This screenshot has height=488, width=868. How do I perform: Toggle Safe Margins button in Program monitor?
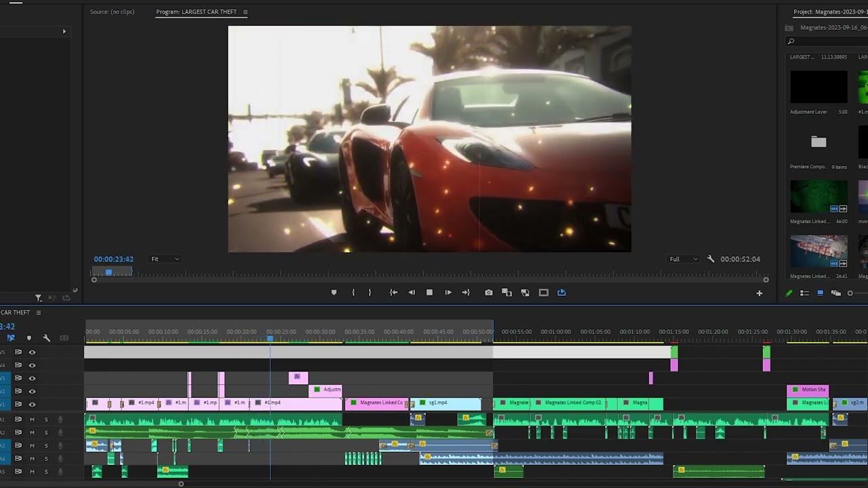543,293
